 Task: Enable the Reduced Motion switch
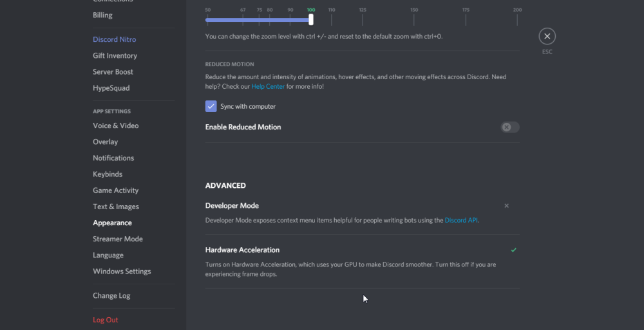[x=509, y=127]
